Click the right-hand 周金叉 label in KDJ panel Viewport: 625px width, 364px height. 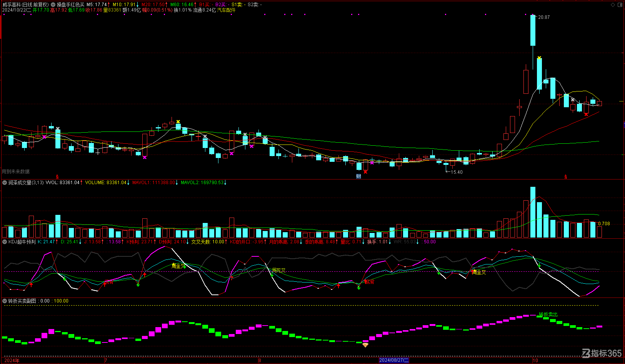click(x=479, y=272)
